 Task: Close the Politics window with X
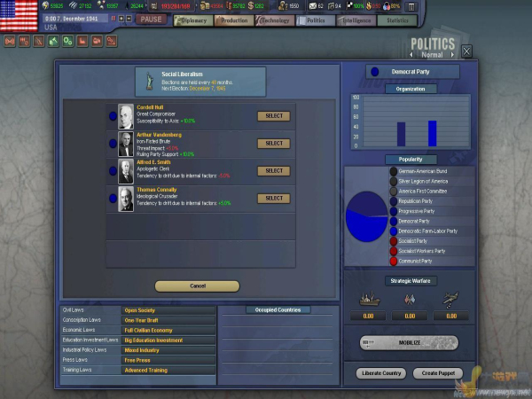click(466, 51)
